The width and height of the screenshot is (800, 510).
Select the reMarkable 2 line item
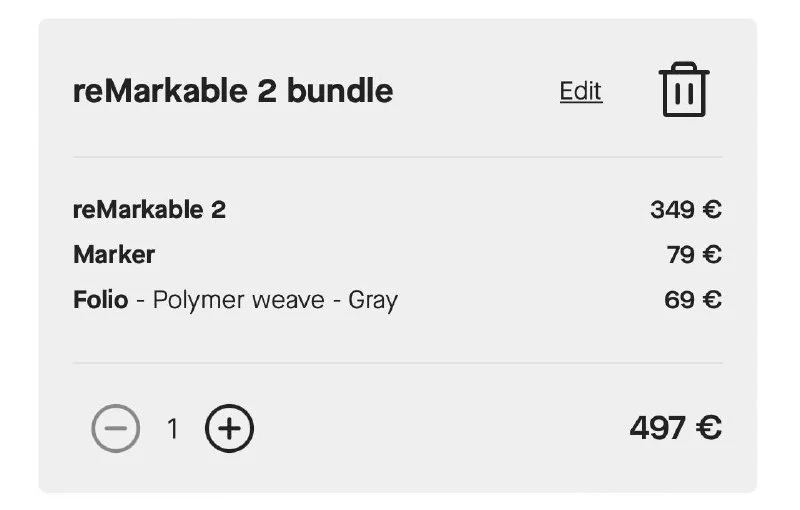pyautogui.click(x=150, y=210)
